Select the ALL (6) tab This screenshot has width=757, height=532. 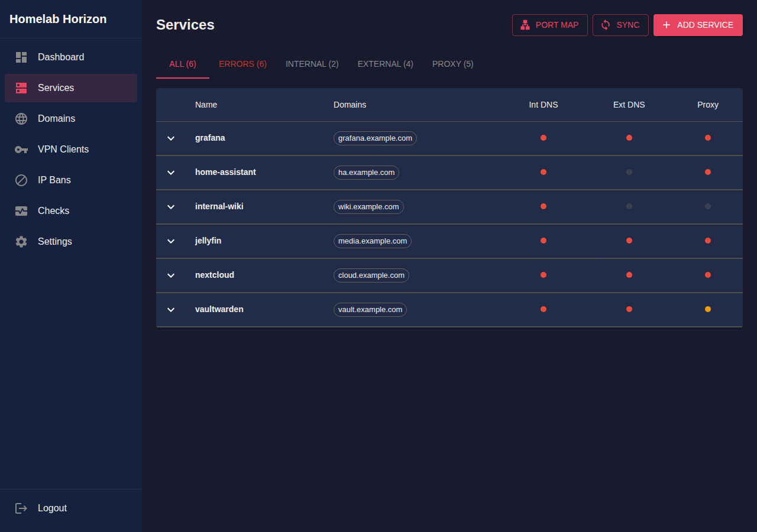(183, 64)
